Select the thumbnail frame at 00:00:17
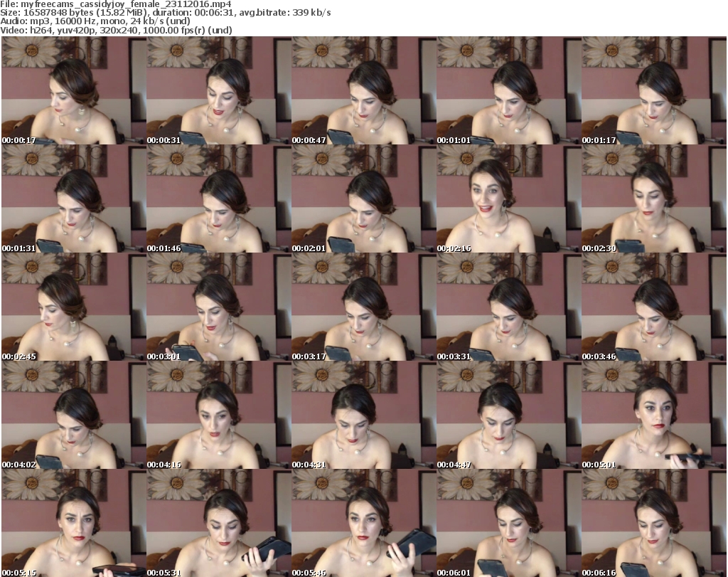The height and width of the screenshot is (577, 728). (x=74, y=90)
